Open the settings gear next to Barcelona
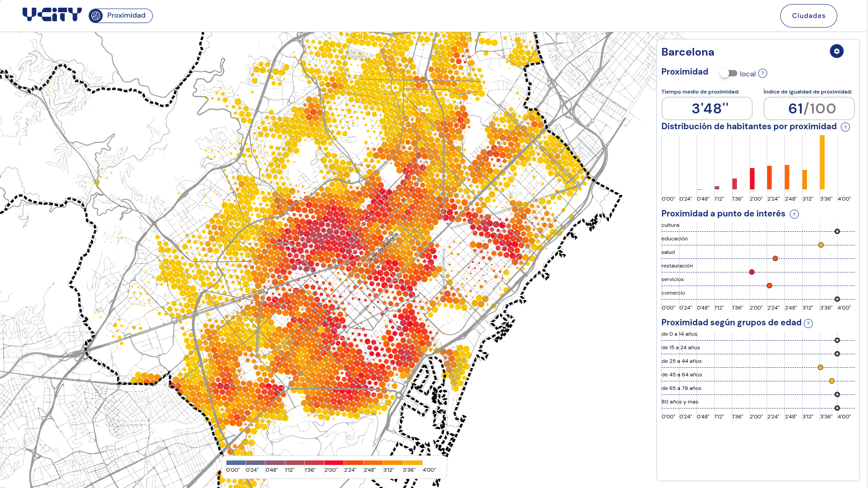Viewport: 868px width, 488px height. pyautogui.click(x=836, y=52)
